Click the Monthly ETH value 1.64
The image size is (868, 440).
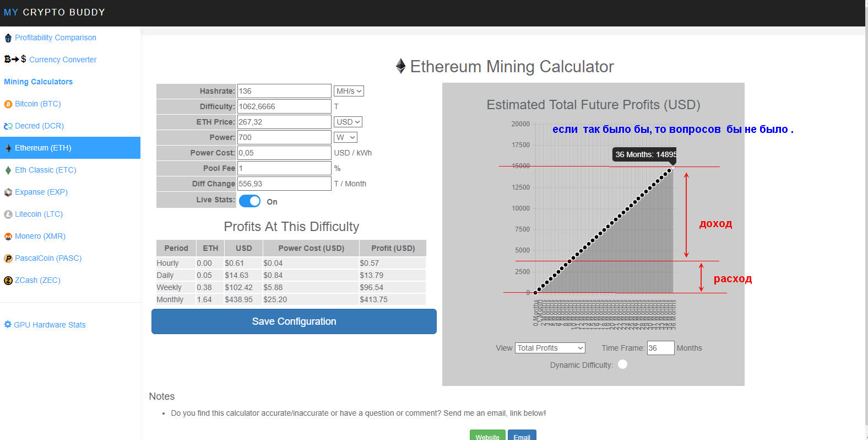(x=204, y=299)
